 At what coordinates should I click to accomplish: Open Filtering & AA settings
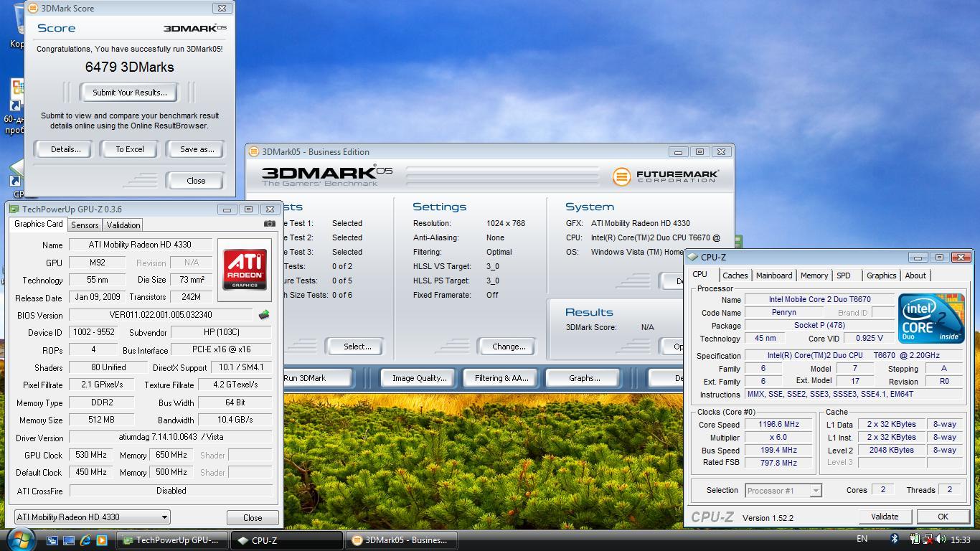click(501, 378)
